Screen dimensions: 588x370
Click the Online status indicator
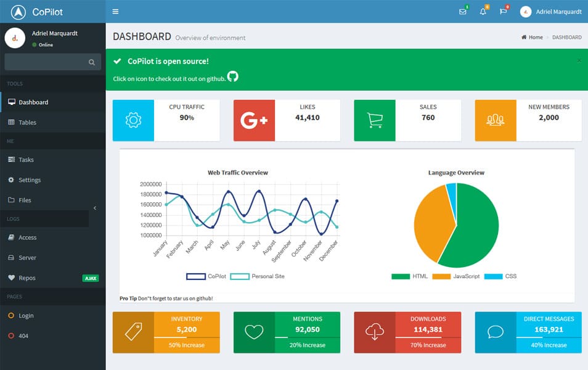[43, 44]
